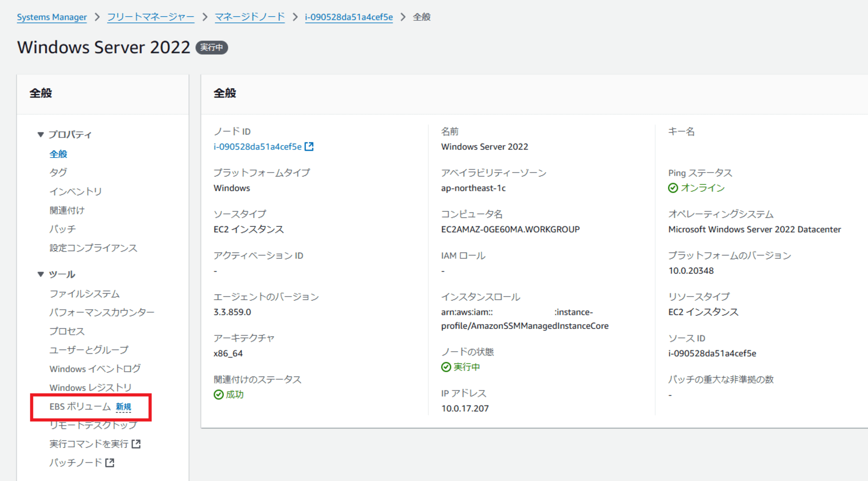
Task: Click the アクティベーション ID label
Action: tap(258, 255)
